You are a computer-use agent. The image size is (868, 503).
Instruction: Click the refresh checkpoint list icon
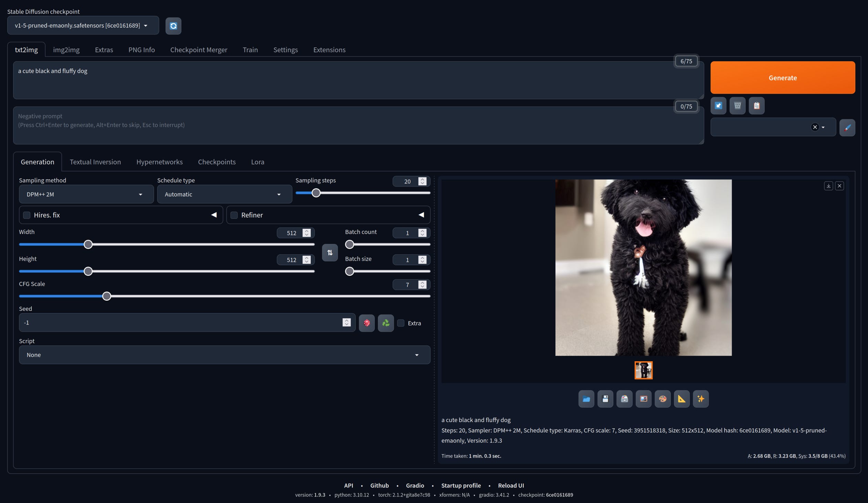(173, 26)
